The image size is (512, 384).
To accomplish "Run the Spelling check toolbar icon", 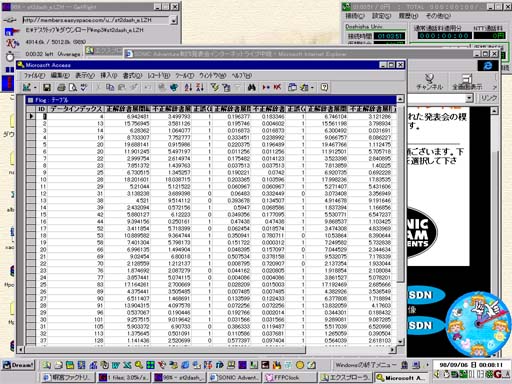I will (x=84, y=87).
